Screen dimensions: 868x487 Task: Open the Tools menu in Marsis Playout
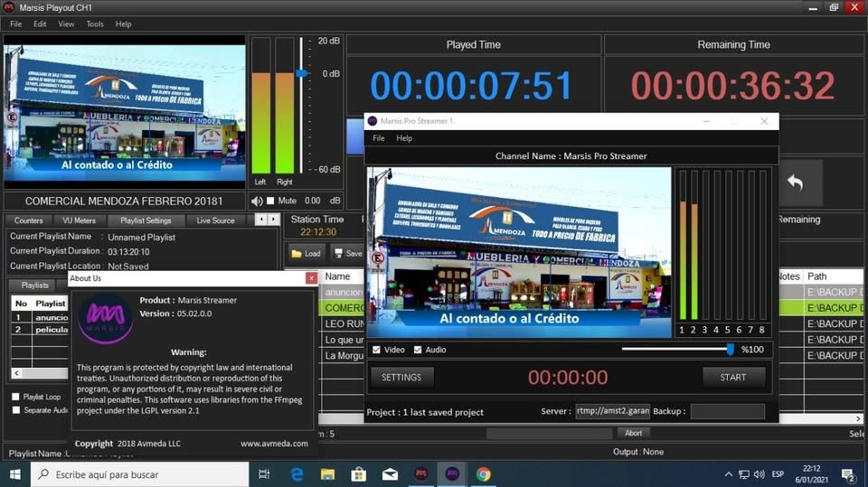pos(95,23)
